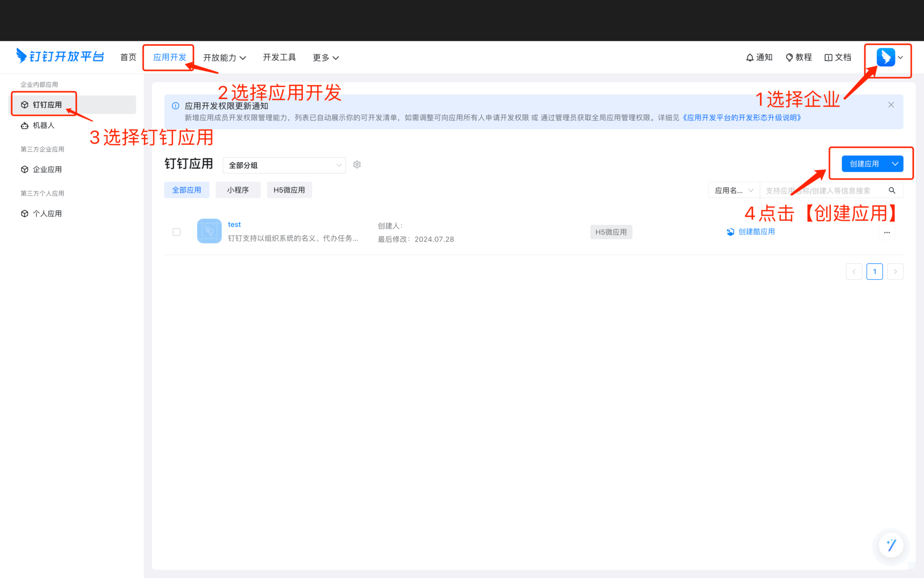The width and height of the screenshot is (924, 578).
Task: Switch to the H5微应用 filter tab
Action: [x=290, y=190]
